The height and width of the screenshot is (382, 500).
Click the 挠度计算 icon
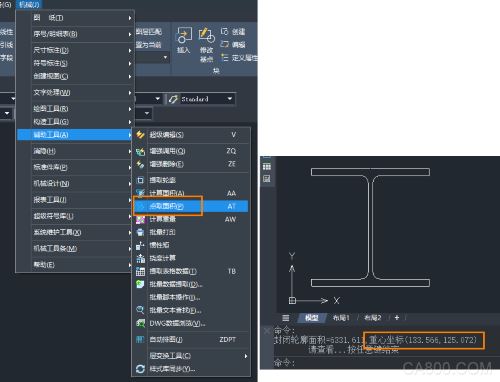point(140,258)
